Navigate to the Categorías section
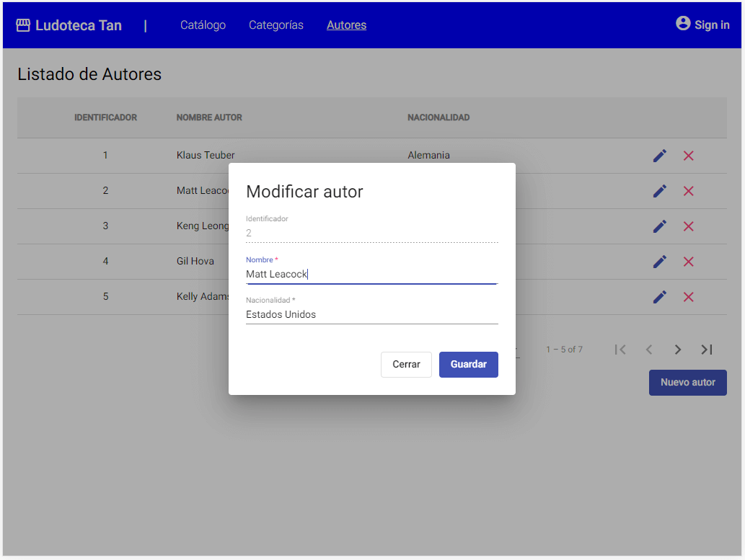The height and width of the screenshot is (560, 745). (275, 25)
